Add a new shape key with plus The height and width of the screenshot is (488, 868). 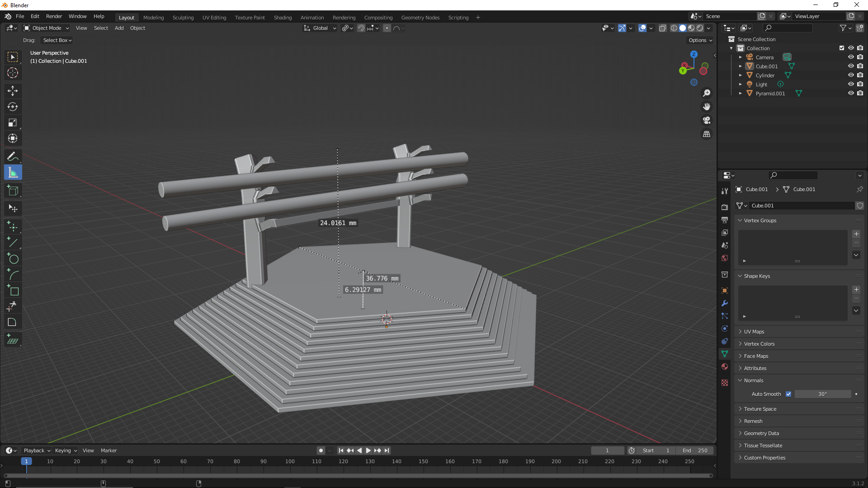tap(856, 290)
